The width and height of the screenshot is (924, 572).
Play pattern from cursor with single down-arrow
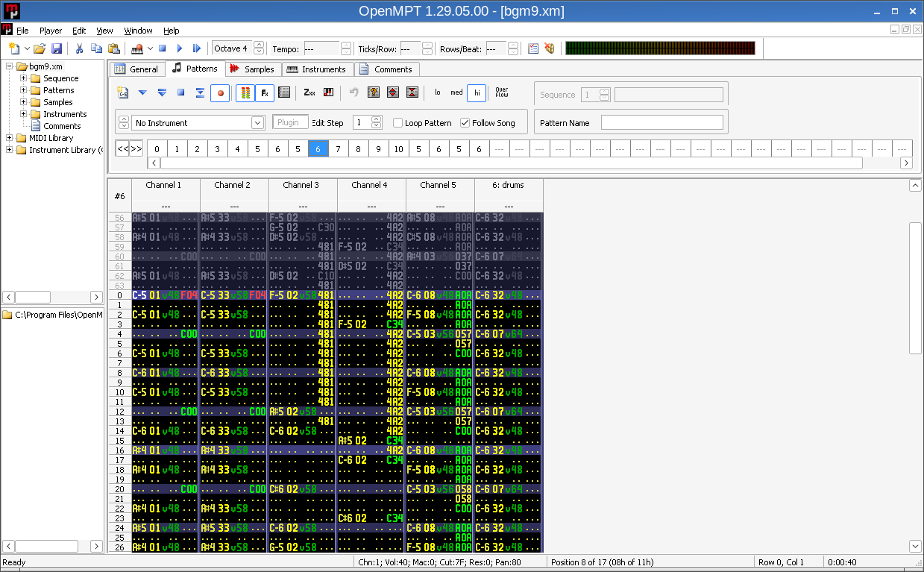pos(142,92)
